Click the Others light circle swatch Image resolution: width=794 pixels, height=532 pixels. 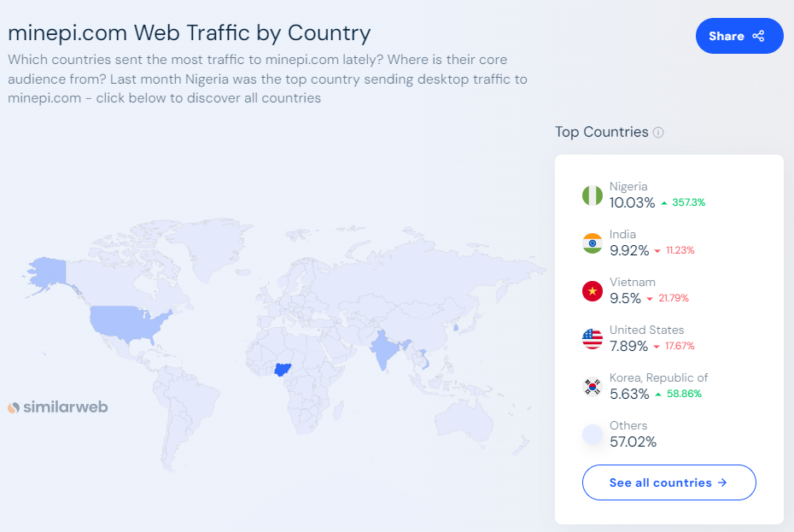(x=593, y=435)
